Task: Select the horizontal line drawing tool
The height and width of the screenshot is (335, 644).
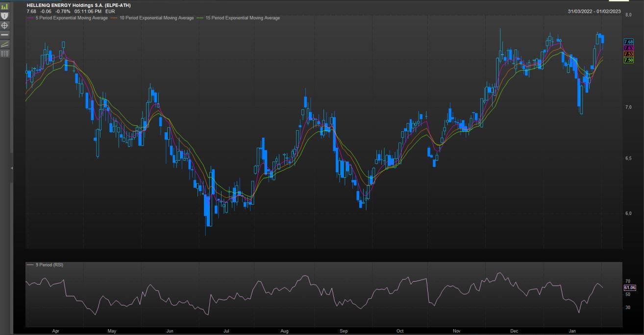Action: [5, 35]
